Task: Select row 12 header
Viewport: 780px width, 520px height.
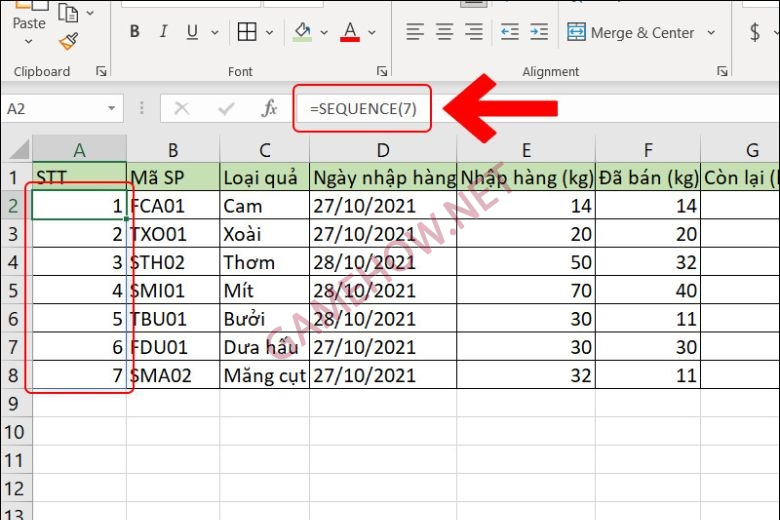Action: pyautogui.click(x=15, y=488)
